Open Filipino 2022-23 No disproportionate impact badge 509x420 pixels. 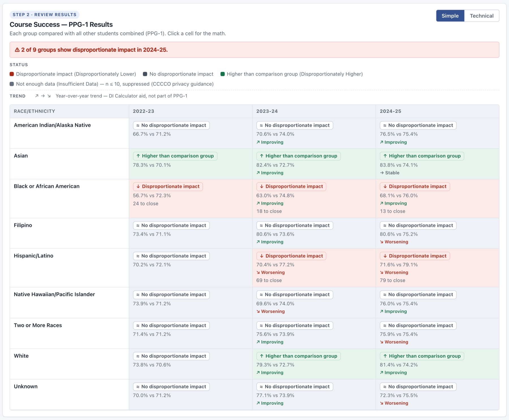171,225
